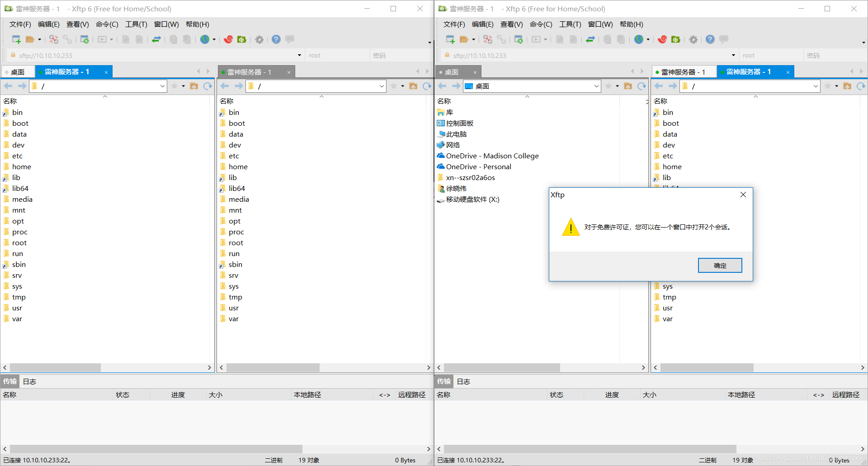Viewport: 868px width, 466px height.
Task: Switch to the 日志 log view
Action: click(29, 381)
